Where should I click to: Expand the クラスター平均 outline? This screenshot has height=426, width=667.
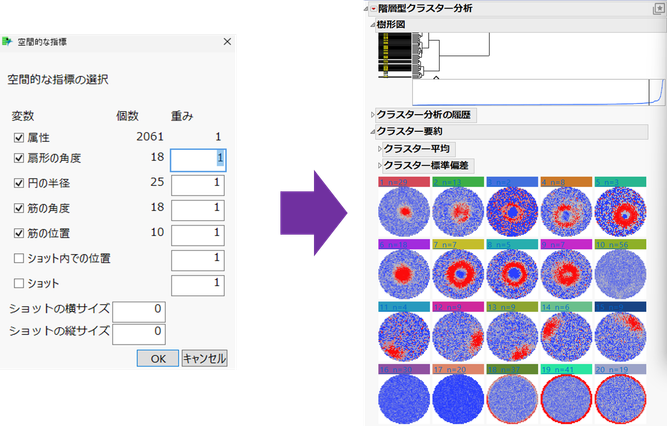pyautogui.click(x=380, y=149)
